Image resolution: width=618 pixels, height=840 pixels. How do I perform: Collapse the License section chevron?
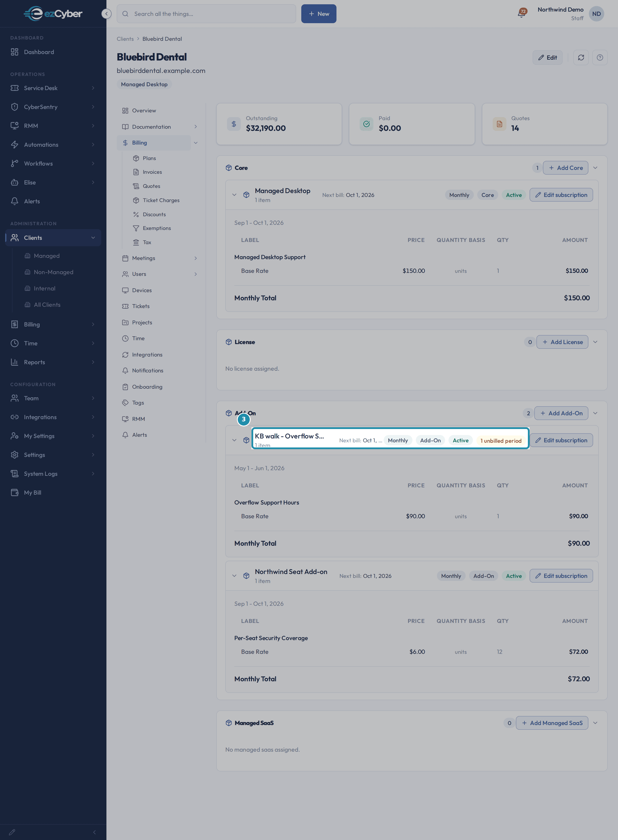click(595, 342)
